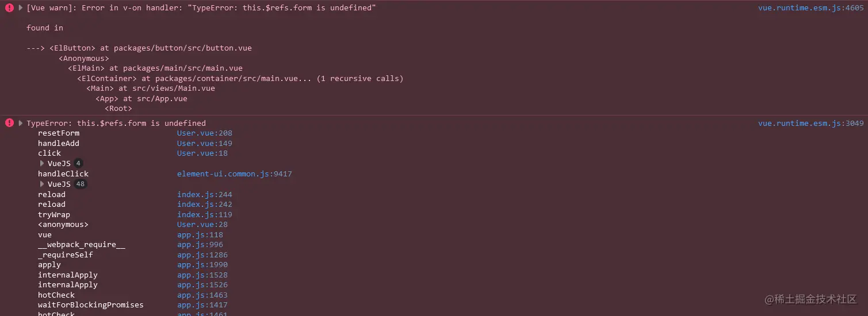Open vue.runtime.esm.js:4605 source link
Image resolution: width=868 pixels, height=316 pixels.
810,8
